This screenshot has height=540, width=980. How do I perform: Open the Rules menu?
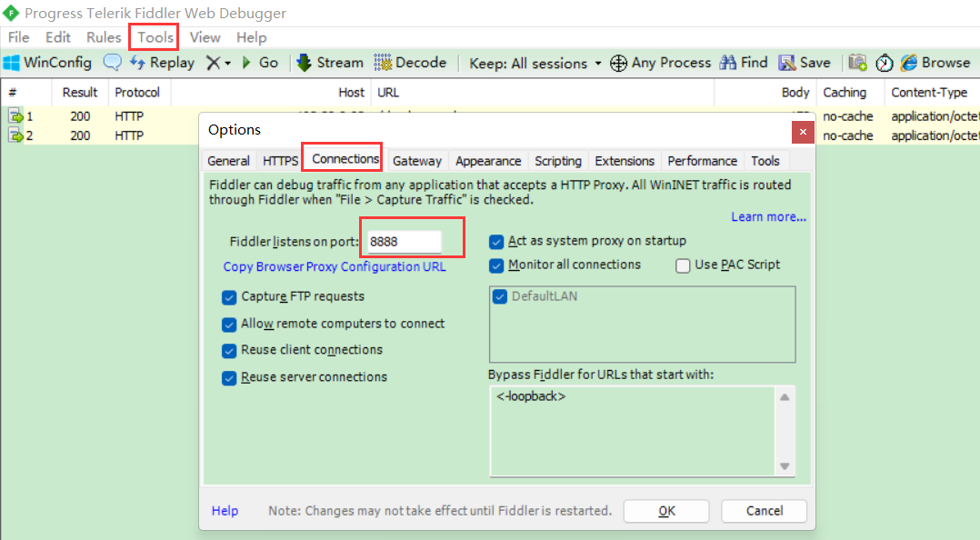(x=103, y=37)
